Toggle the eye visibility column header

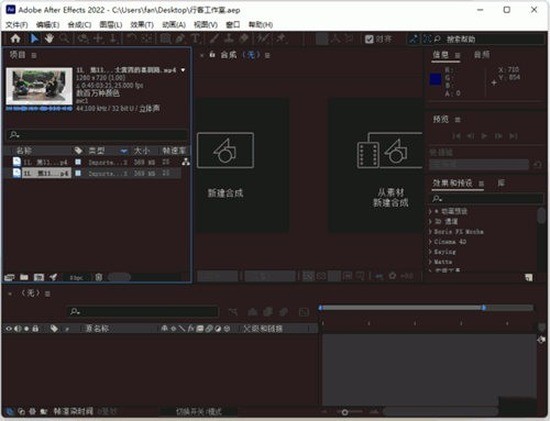tap(9, 329)
